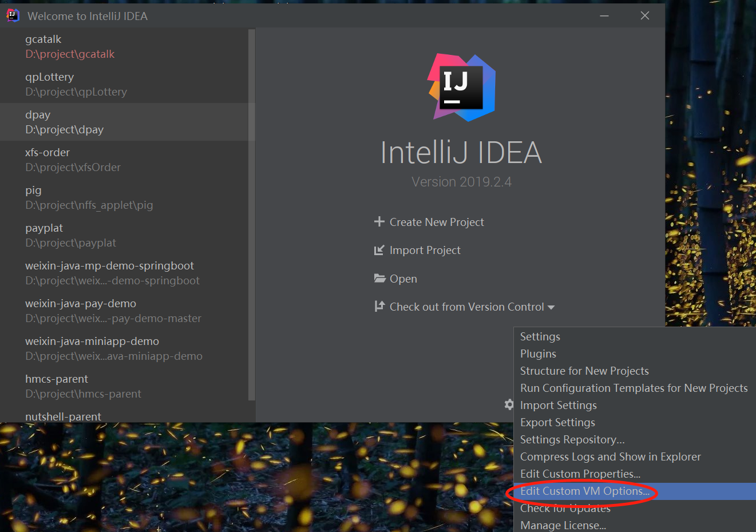Viewport: 756px width, 532px height.
Task: Open recent project weixin-java-pay-demo
Action: point(124,311)
